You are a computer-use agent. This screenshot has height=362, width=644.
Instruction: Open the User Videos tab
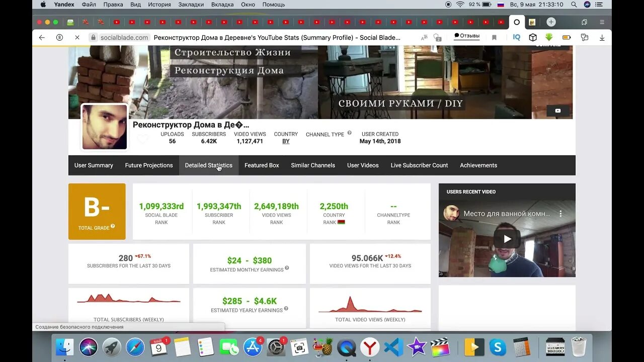[363, 165]
